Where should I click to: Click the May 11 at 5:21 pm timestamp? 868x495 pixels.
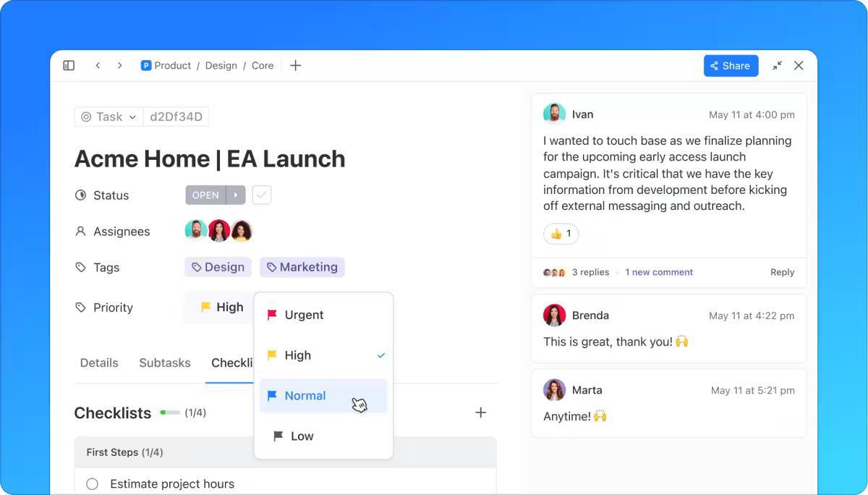752,390
